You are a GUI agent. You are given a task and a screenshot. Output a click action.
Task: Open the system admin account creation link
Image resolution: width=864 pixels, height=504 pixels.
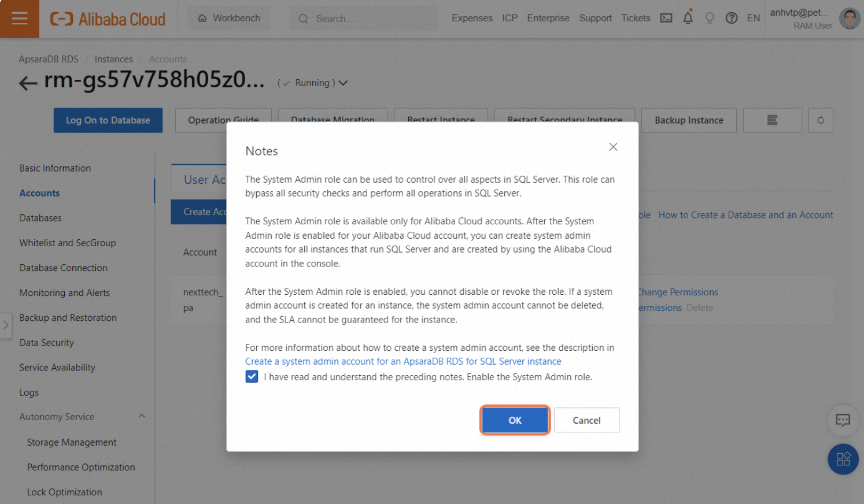tap(403, 361)
